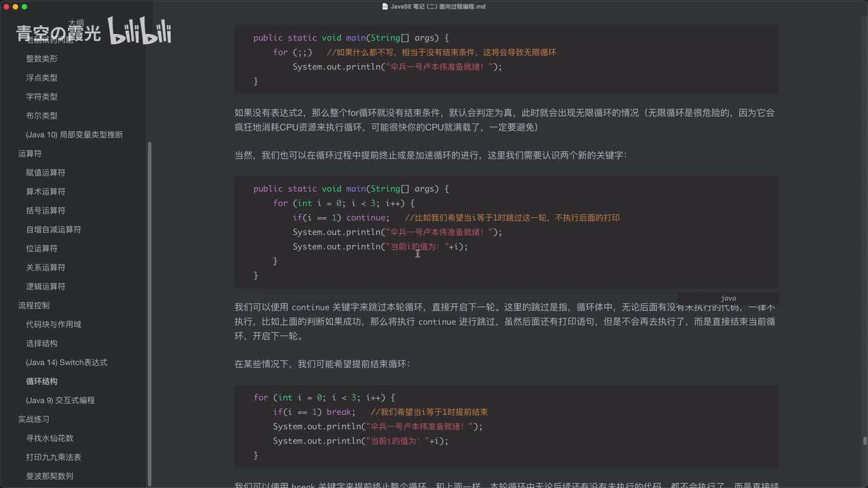The image size is (868, 488).
Task: Jump to 浮点类型 in the outline
Action: coord(41,78)
